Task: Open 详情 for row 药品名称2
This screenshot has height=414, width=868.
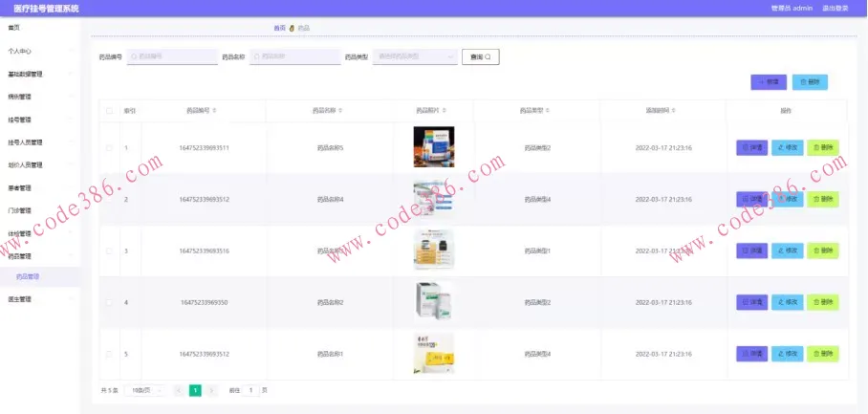Action: pyautogui.click(x=751, y=302)
